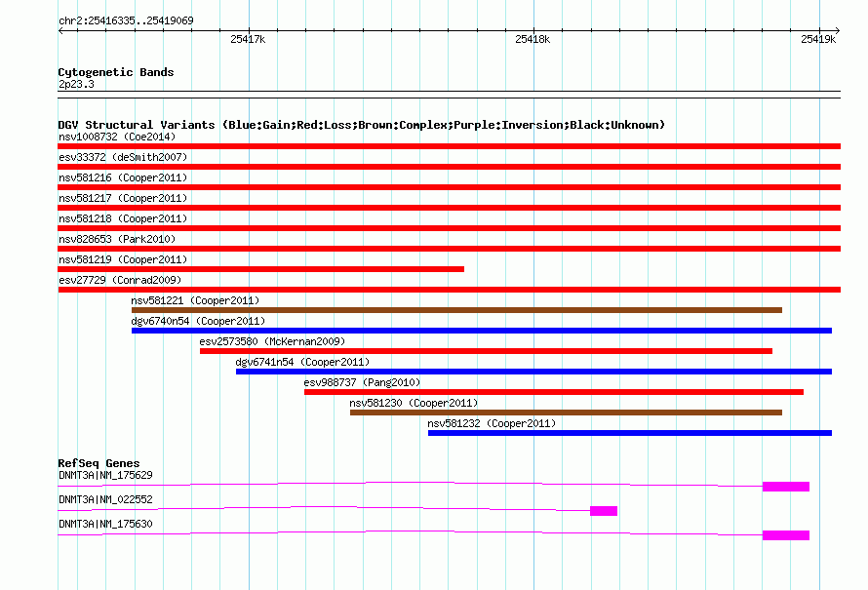Click the esv988737 (Pang2010) red bar
The height and width of the screenshot is (590, 868).
coord(554,392)
